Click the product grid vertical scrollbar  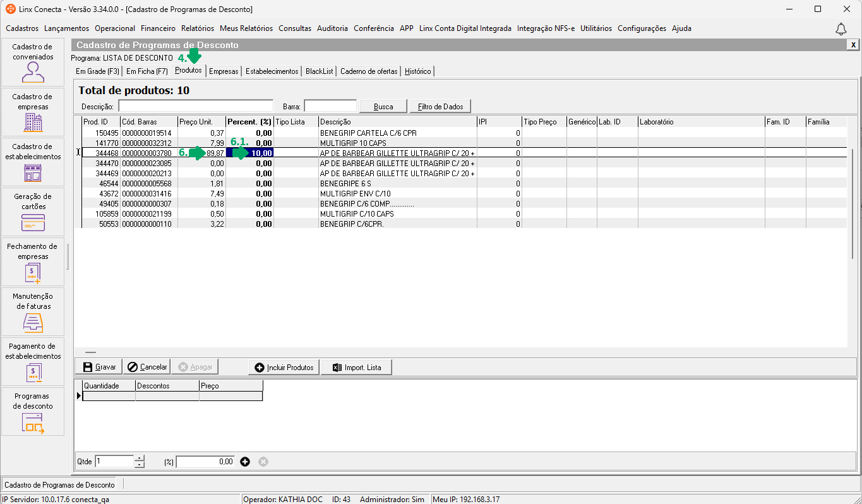tap(853, 203)
